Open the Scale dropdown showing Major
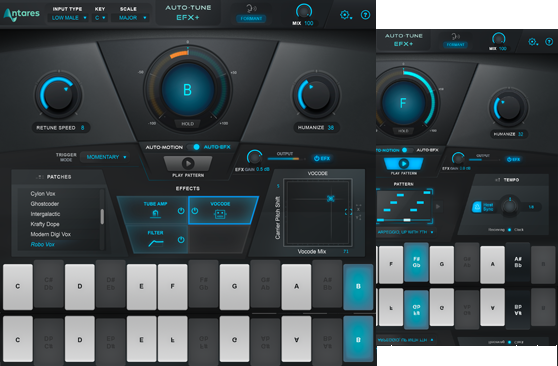The width and height of the screenshot is (558, 366). [130, 18]
